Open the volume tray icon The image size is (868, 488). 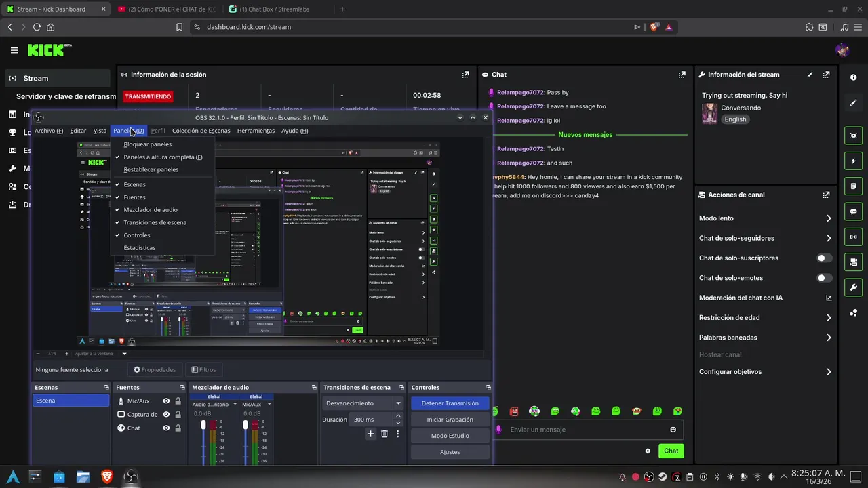point(771,476)
